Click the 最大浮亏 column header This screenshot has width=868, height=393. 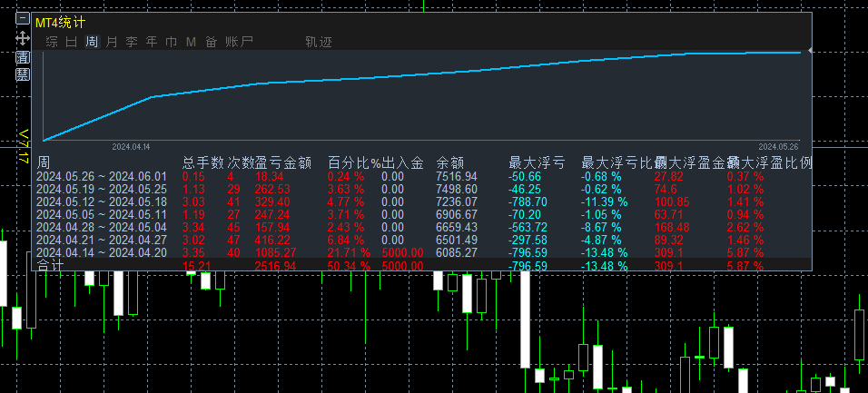click(x=537, y=162)
